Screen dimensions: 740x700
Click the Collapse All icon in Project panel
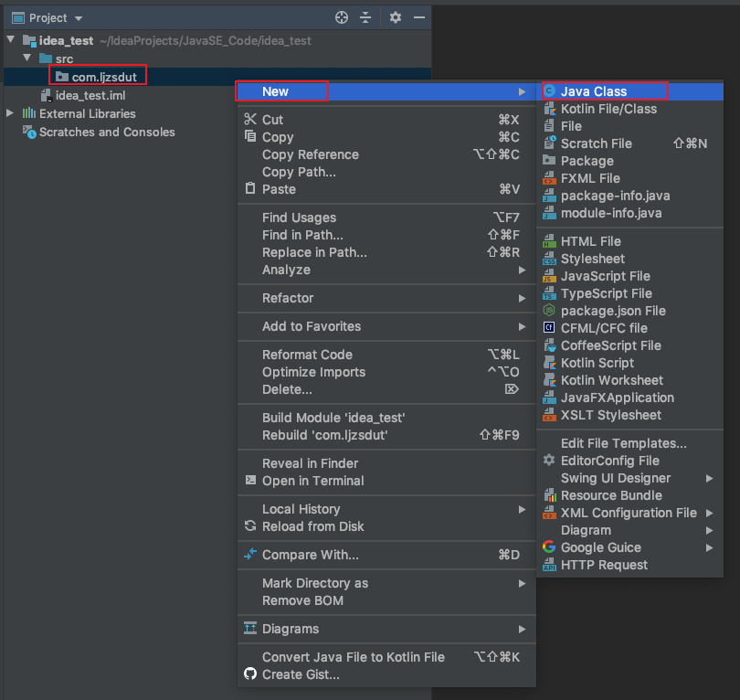(365, 18)
